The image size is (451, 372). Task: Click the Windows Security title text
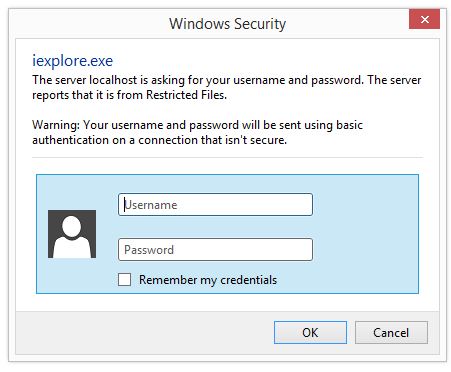[x=227, y=24]
